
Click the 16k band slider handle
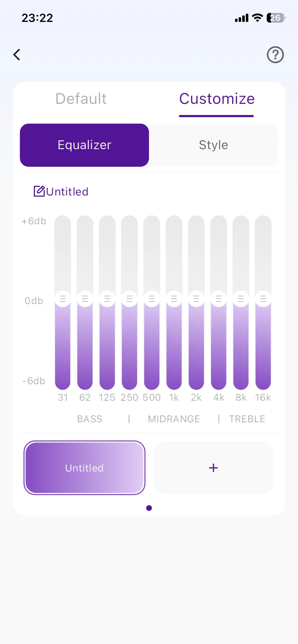click(x=263, y=299)
